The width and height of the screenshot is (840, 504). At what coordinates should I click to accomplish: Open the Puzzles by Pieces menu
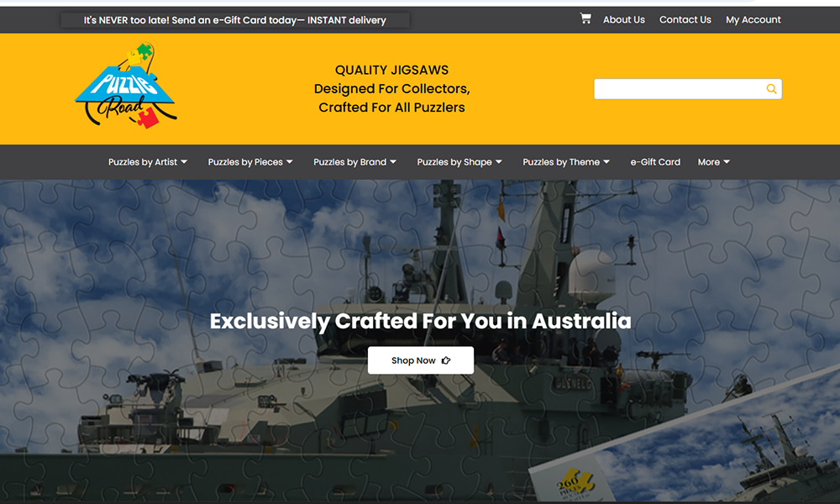click(250, 162)
